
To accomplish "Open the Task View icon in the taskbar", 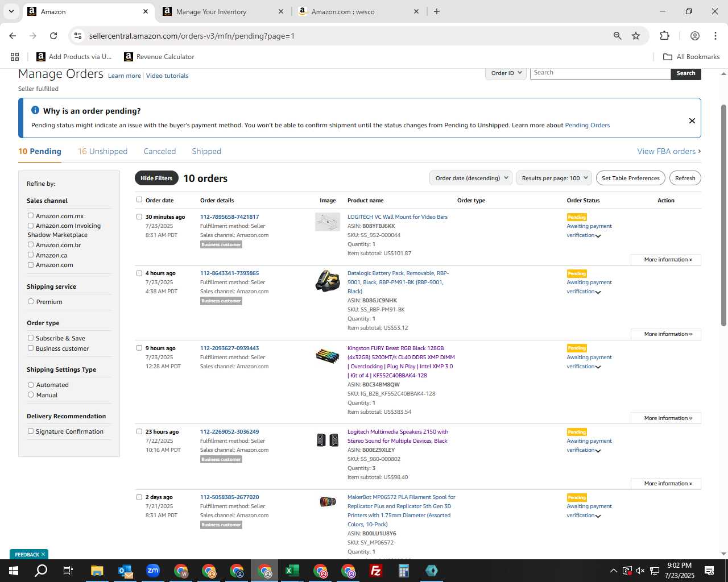I will pyautogui.click(x=68, y=571).
